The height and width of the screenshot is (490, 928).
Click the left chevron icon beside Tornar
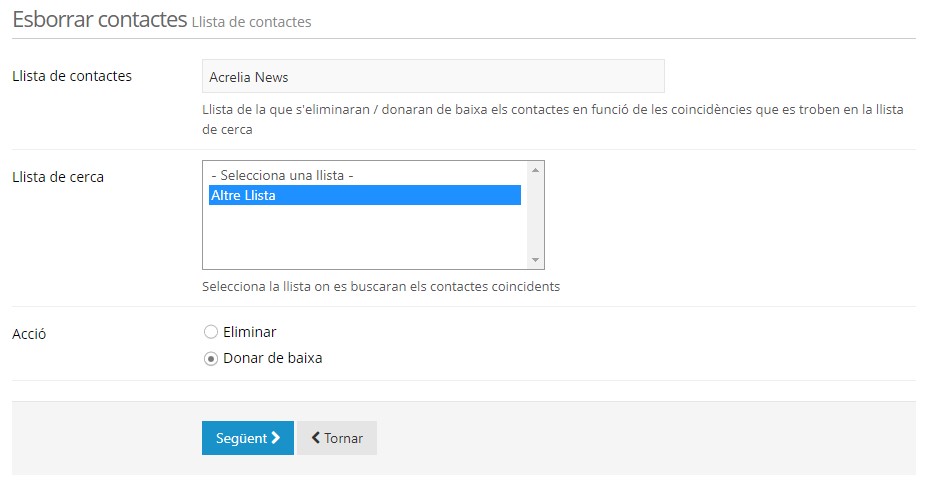[316, 438]
